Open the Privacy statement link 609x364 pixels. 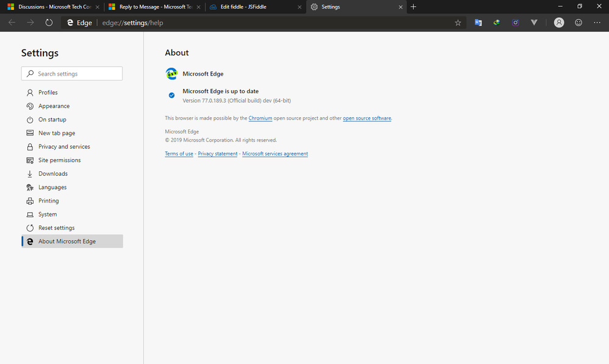click(x=218, y=154)
